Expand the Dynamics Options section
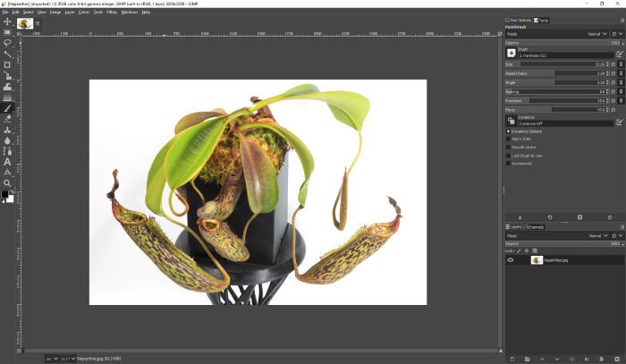Image resolution: width=626 pixels, height=364 pixels. click(509, 131)
